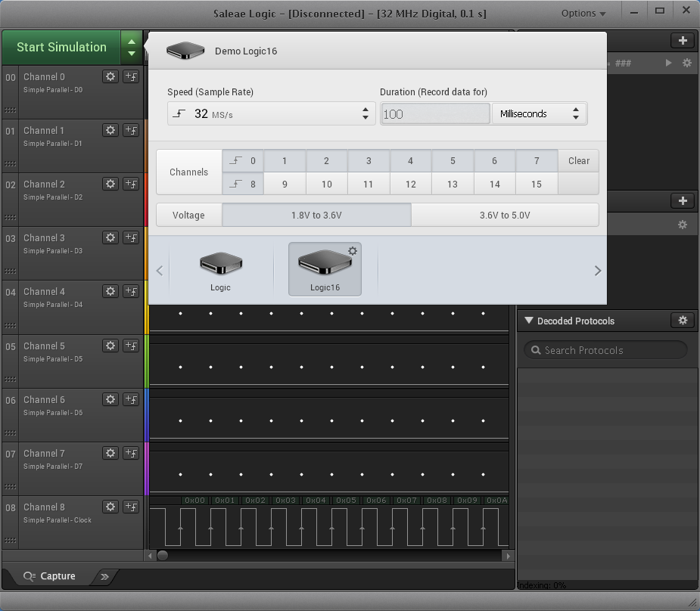Click decoded value 0x05 marker
Image resolution: width=700 pixels, height=611 pixels.
[x=346, y=501]
